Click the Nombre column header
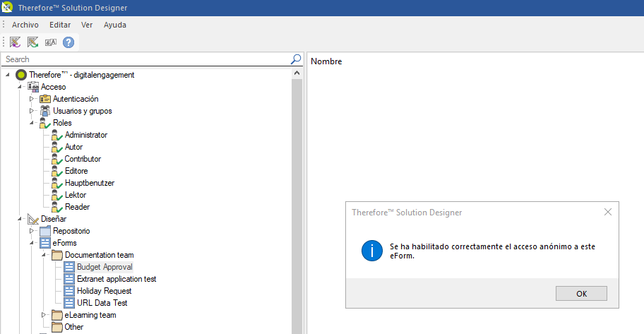Screen dimensions: 644x334 326,61
